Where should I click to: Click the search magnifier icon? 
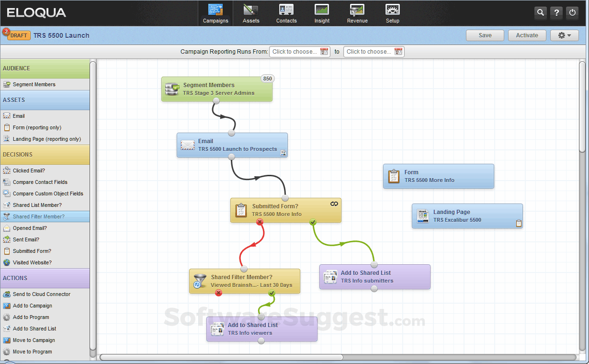pyautogui.click(x=540, y=12)
